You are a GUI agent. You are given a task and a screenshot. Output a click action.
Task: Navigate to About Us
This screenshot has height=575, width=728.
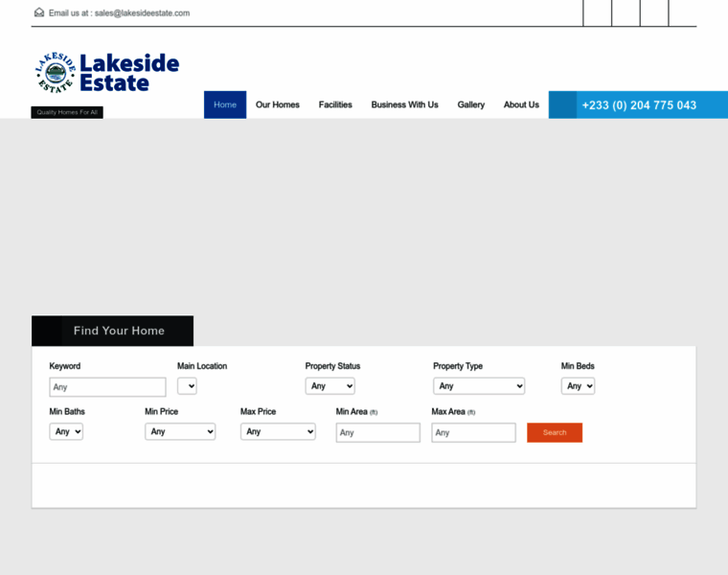[521, 104]
